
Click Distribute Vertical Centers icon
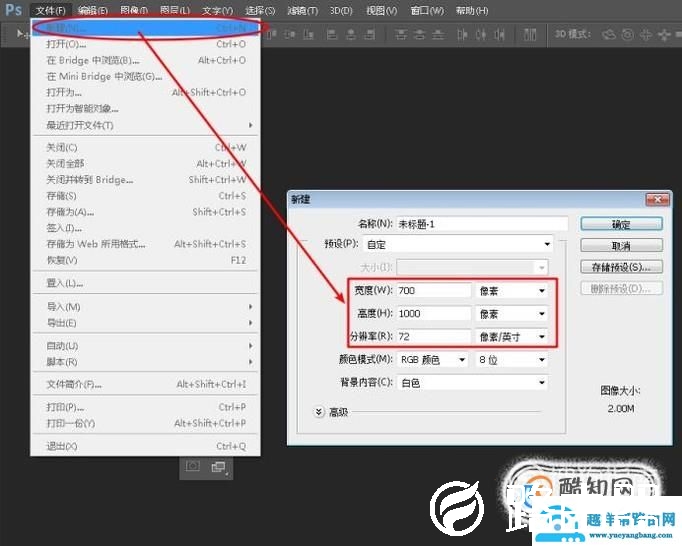(419, 34)
